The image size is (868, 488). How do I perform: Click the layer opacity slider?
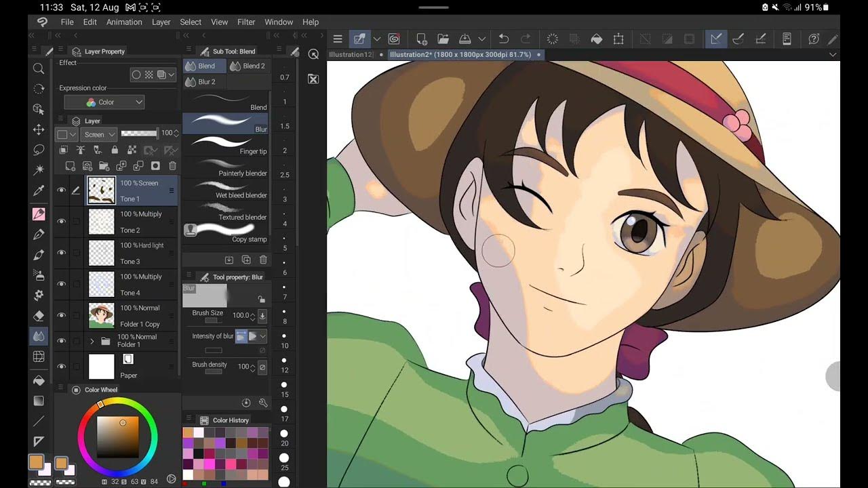pos(138,134)
